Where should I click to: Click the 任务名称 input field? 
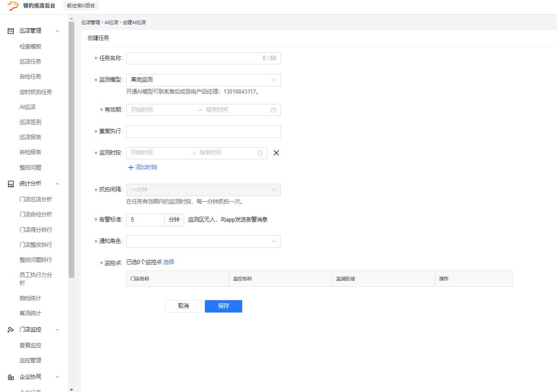coord(193,58)
